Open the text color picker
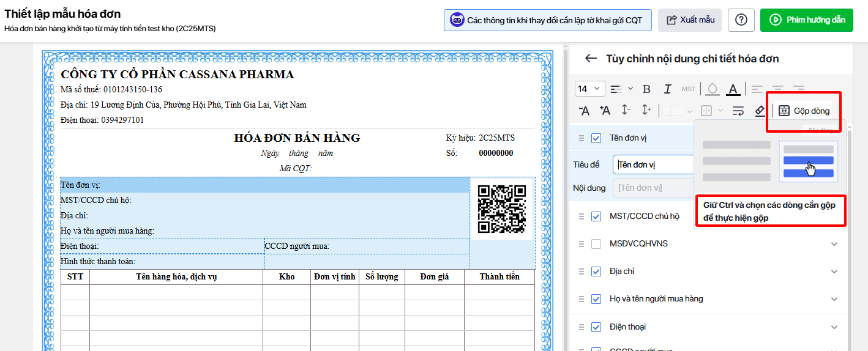The image size is (868, 351). point(733,89)
